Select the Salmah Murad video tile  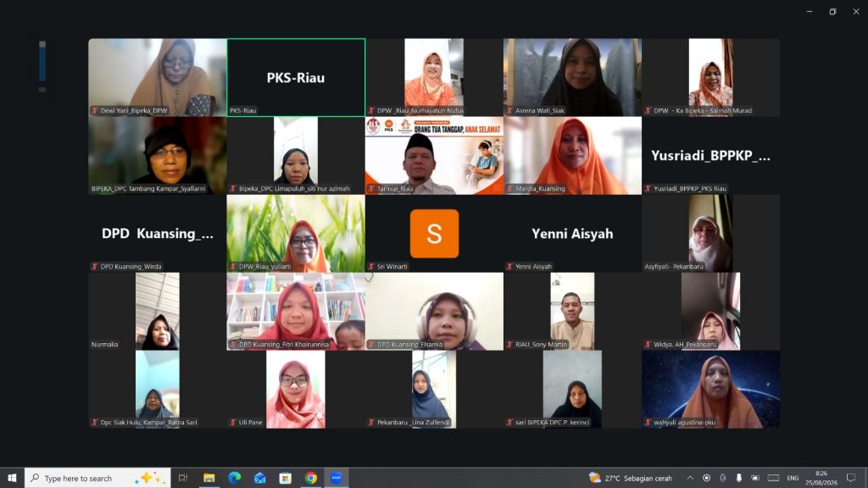(x=711, y=77)
